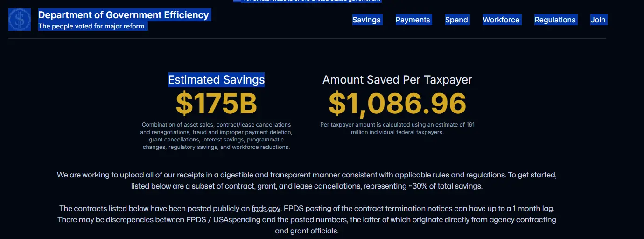Viewport: 644px width, 239px height.
Task: Click the paragraph about uploading all receipts
Action: click(x=307, y=176)
